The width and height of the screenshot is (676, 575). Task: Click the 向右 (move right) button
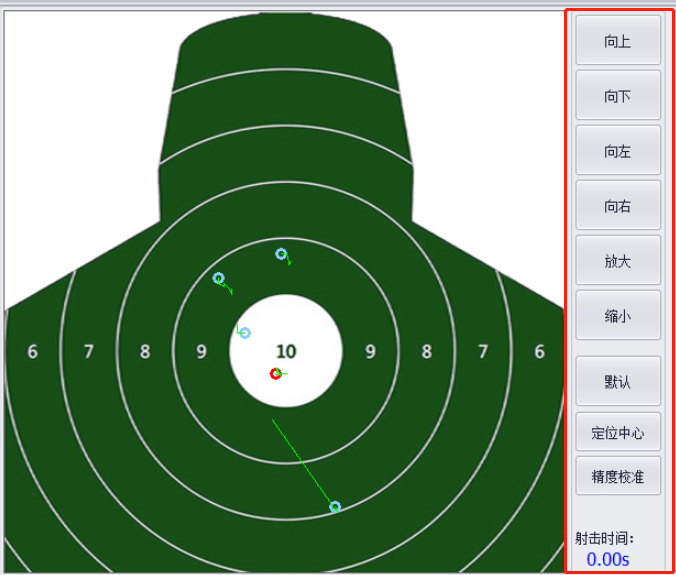[618, 205]
